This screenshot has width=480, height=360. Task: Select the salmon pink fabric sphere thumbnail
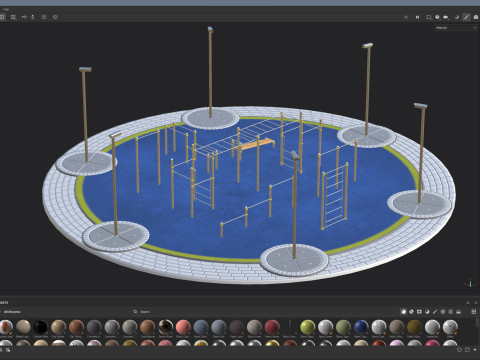183,327
